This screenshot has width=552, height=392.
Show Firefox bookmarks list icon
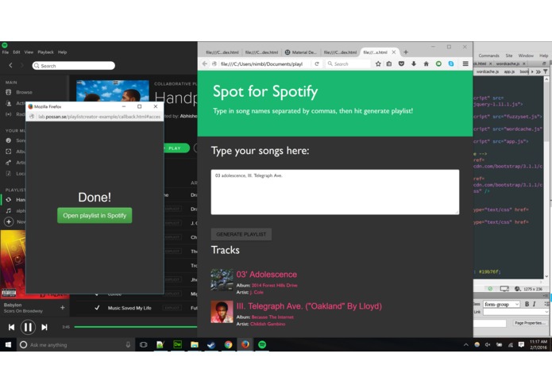(x=389, y=63)
